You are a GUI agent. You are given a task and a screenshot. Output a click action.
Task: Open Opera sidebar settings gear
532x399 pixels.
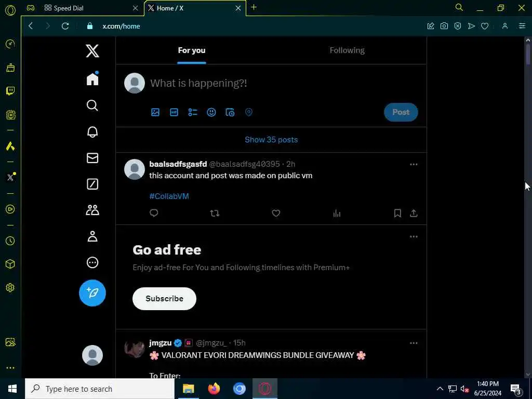click(x=10, y=288)
